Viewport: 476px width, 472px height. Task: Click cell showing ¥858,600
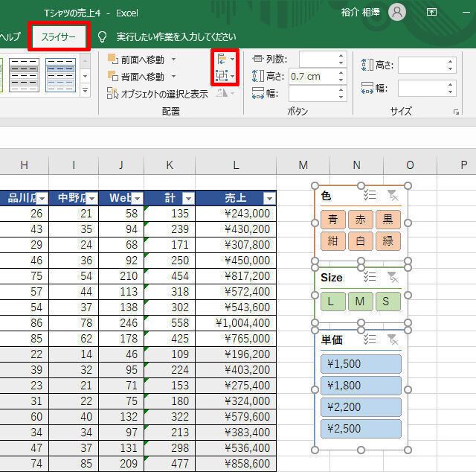[236, 464]
